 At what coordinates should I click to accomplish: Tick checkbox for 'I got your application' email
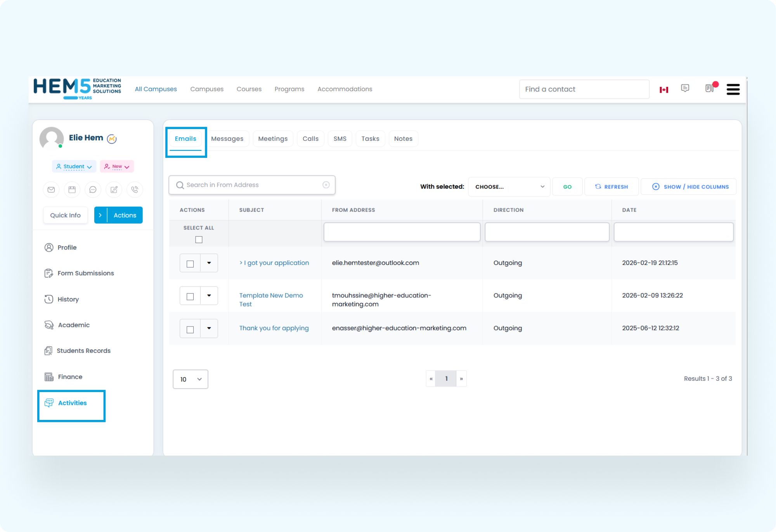(x=190, y=264)
